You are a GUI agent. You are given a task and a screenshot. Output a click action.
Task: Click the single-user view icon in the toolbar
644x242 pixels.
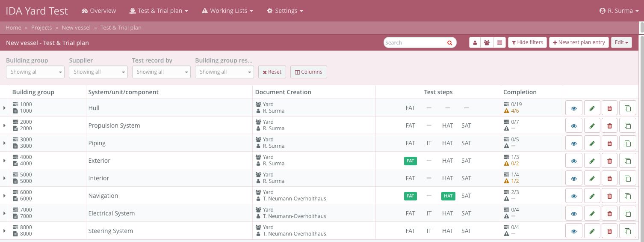pyautogui.click(x=475, y=42)
